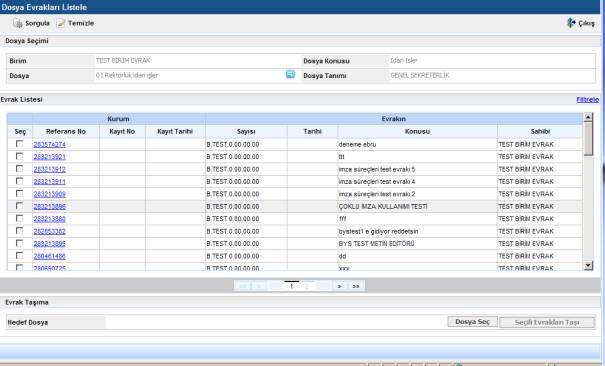Click the Dosya Seçimi section header
Viewport: 605px width, 366px height.
[27, 41]
